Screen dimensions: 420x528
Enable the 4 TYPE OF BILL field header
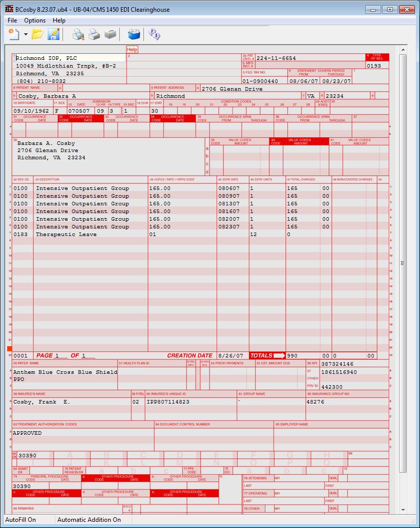click(376, 56)
